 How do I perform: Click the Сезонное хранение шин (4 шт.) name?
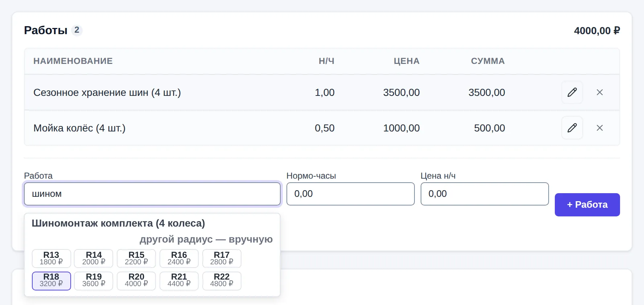pyautogui.click(x=107, y=93)
